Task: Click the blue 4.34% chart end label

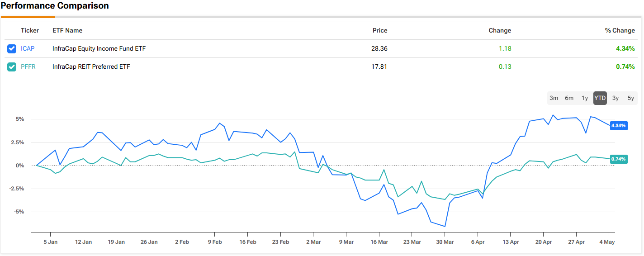Action: pyautogui.click(x=618, y=125)
